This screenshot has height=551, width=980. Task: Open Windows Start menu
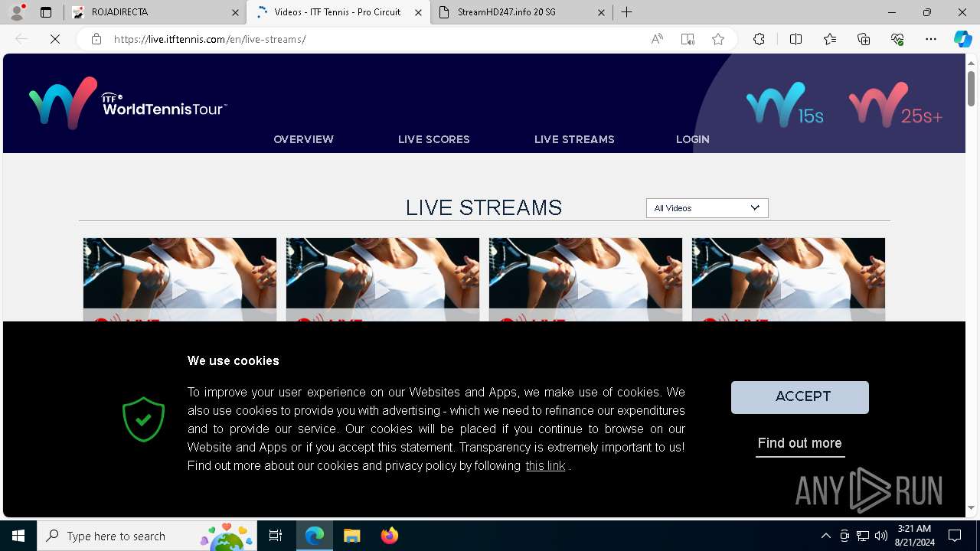[x=18, y=536]
